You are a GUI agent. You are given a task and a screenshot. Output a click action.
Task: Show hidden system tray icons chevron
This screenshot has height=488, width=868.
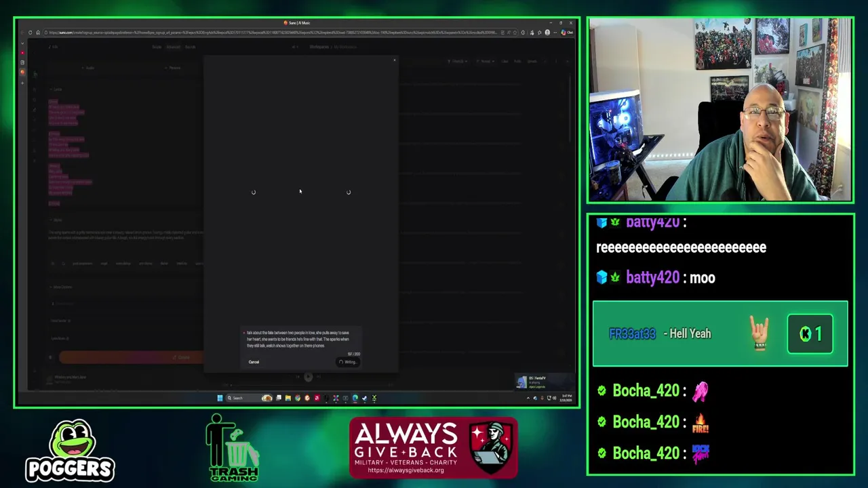pos(528,398)
